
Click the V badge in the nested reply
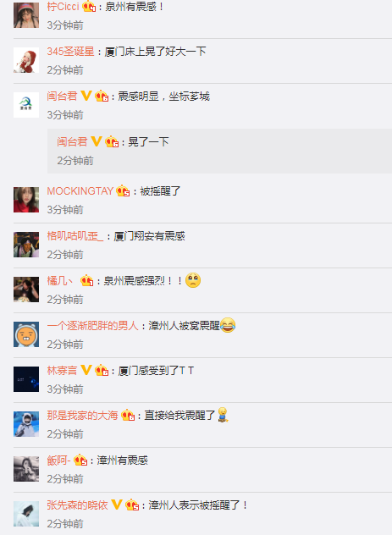click(x=97, y=141)
